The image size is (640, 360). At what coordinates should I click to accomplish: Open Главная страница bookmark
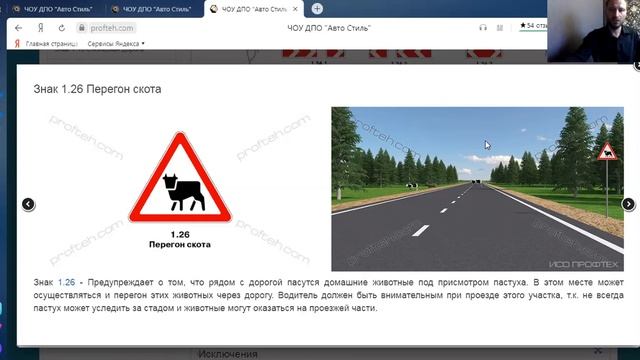(x=51, y=43)
